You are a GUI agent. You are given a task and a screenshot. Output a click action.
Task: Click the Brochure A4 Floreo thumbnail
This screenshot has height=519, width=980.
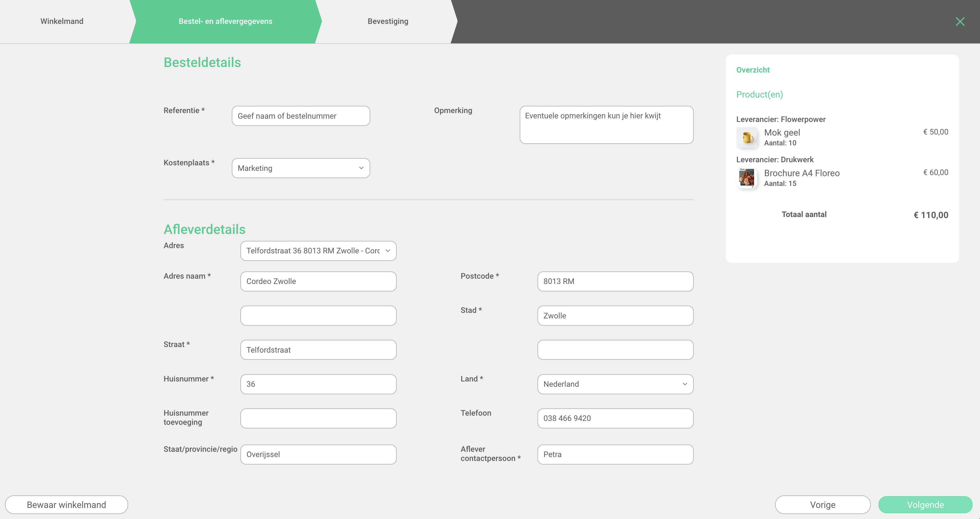pos(747,178)
